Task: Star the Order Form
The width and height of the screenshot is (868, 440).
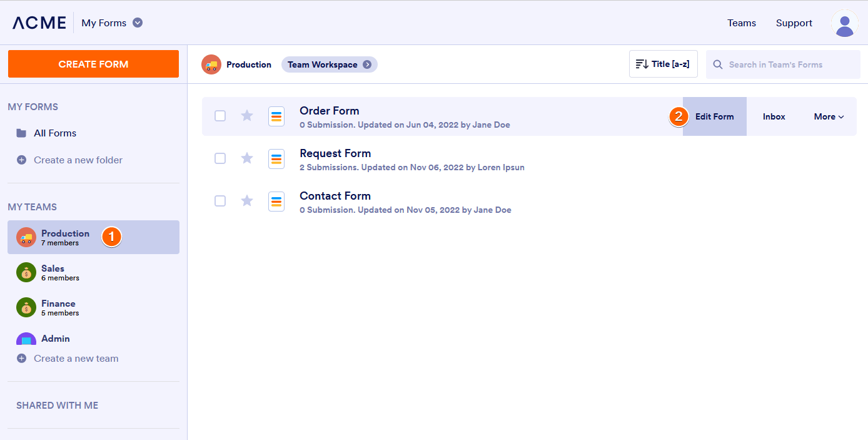Action: (x=247, y=116)
